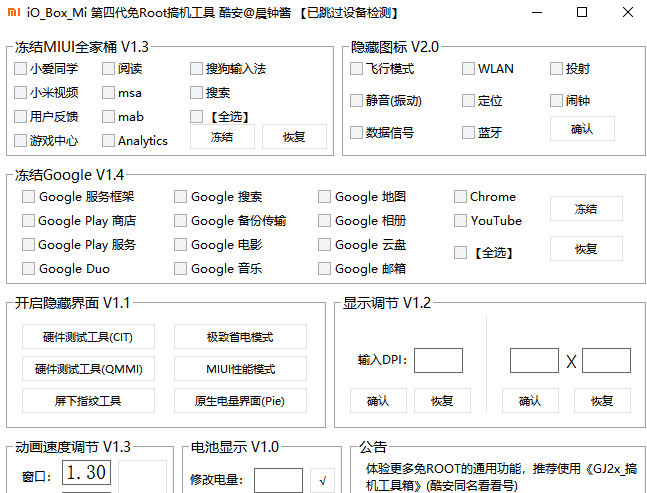This screenshot has width=647, height=493.
Task: Tick the 小米视频 option
Action: tap(20, 92)
